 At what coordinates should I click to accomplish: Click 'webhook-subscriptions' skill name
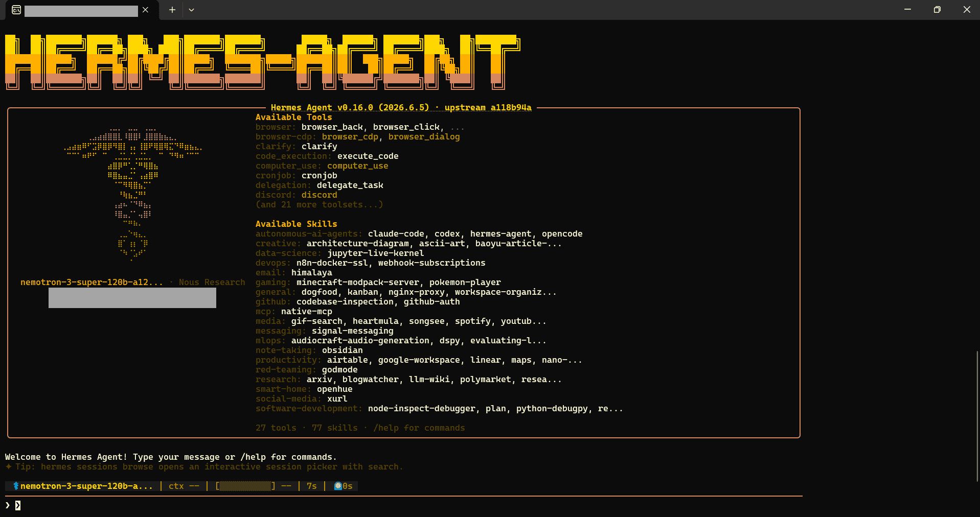(x=431, y=263)
